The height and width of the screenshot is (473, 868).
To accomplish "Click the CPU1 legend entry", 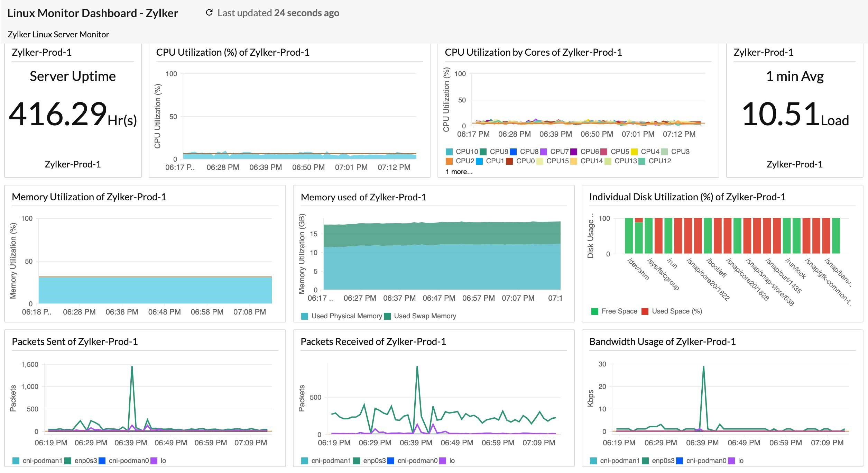I will [x=490, y=161].
